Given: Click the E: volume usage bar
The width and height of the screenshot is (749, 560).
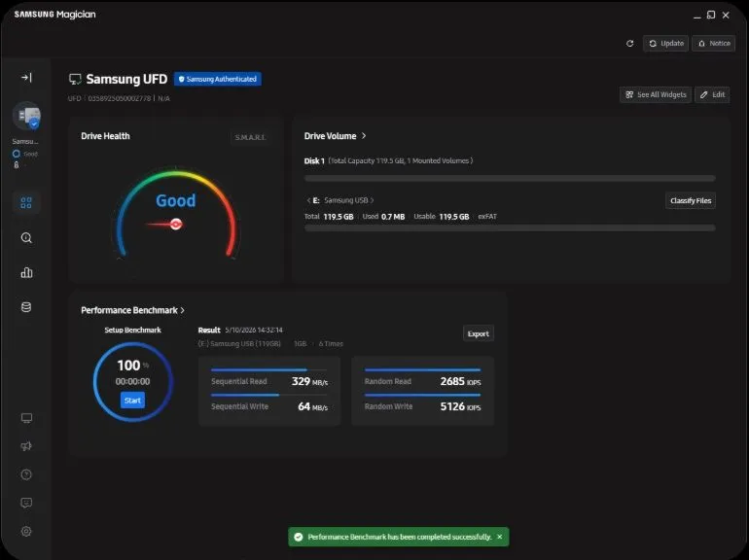Looking at the screenshot, I should click(510, 228).
